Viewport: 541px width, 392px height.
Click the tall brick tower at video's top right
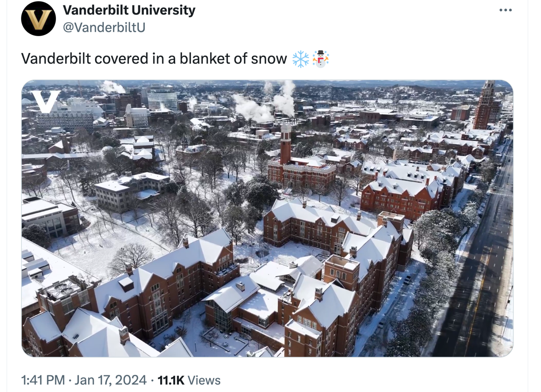coord(486,105)
